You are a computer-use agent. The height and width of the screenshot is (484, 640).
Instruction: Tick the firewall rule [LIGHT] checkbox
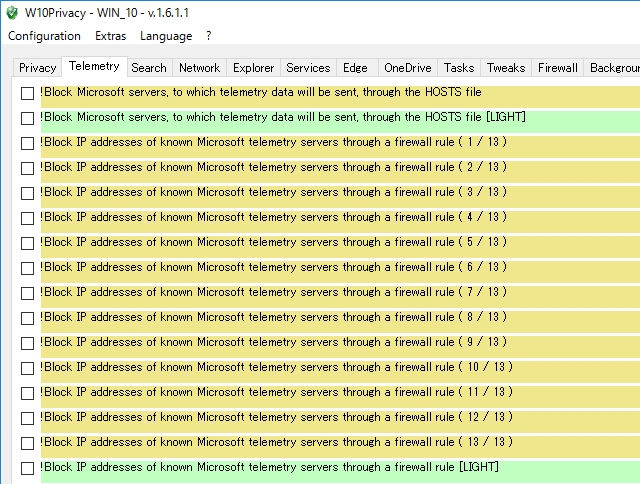27,468
